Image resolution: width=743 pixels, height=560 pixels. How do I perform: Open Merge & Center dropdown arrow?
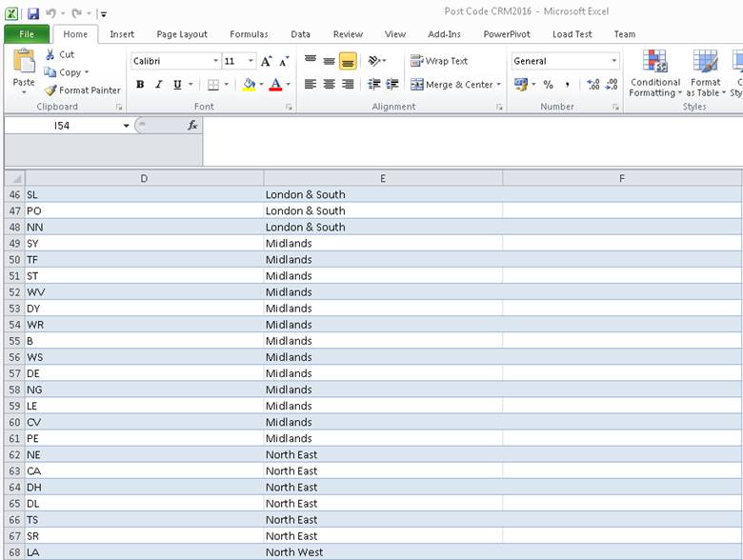tap(498, 85)
